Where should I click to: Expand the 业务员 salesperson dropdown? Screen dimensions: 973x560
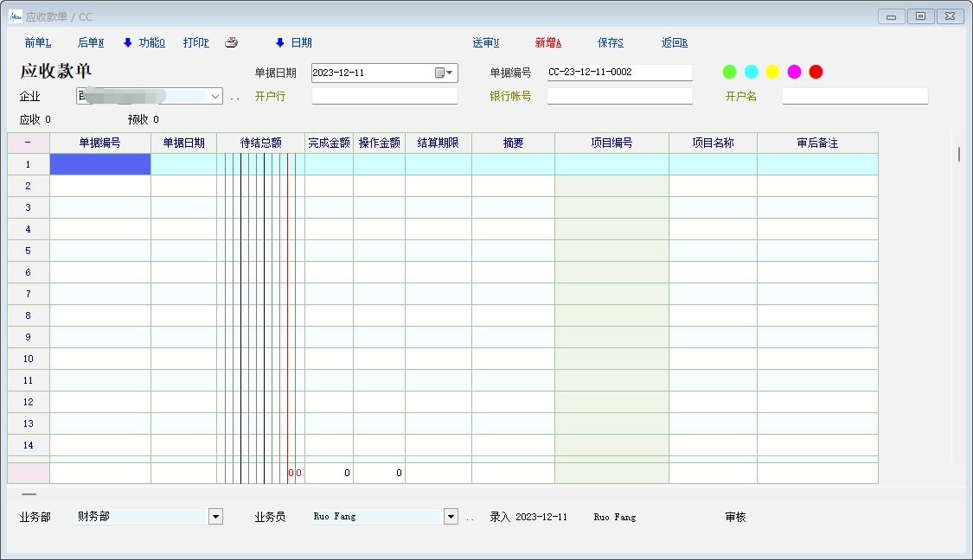pyautogui.click(x=450, y=517)
